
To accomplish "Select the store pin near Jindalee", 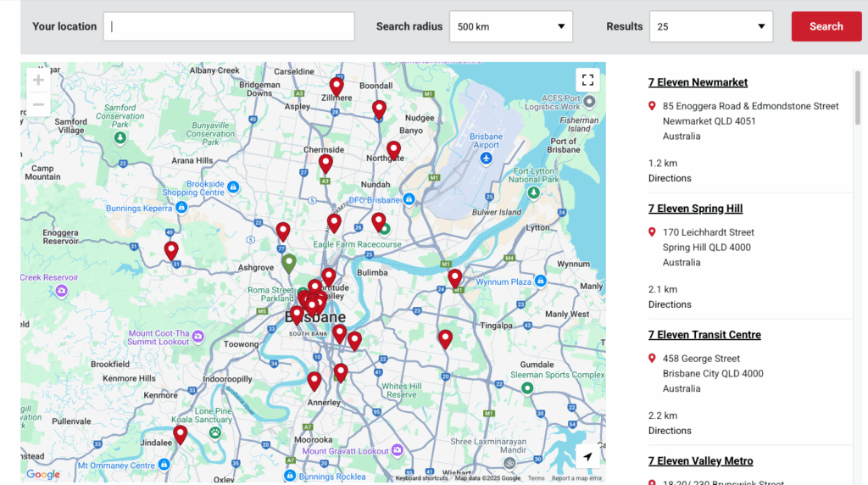I will [180, 434].
